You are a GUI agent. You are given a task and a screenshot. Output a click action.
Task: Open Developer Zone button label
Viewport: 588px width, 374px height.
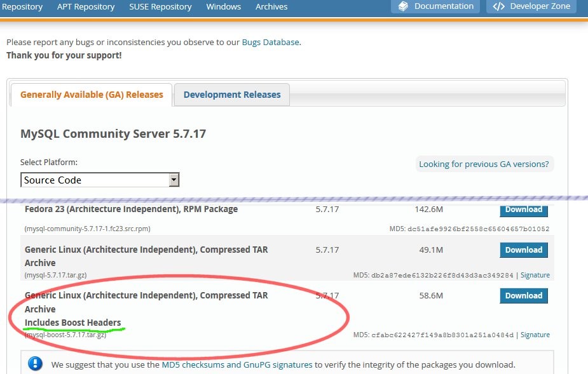540,6
